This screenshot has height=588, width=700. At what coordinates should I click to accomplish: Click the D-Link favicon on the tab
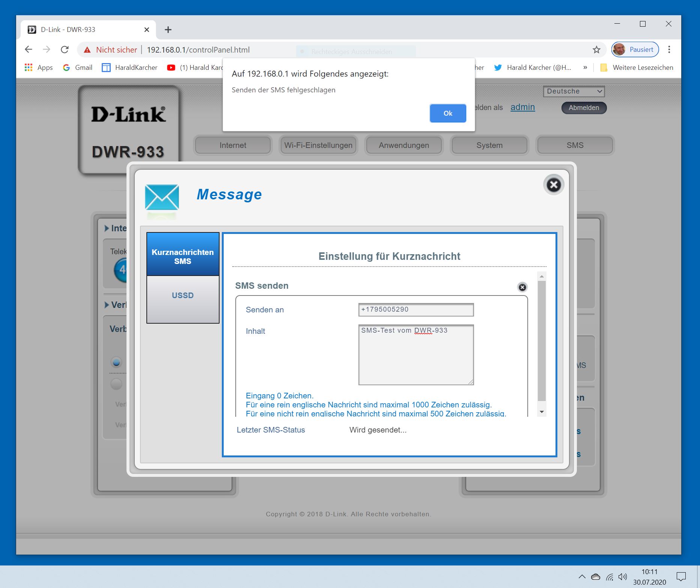pos(32,30)
